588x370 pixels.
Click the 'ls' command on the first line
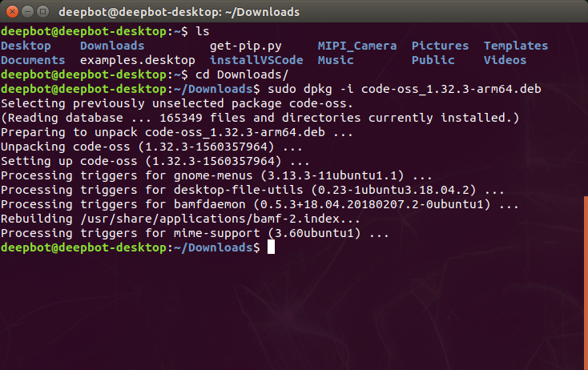[203, 31]
